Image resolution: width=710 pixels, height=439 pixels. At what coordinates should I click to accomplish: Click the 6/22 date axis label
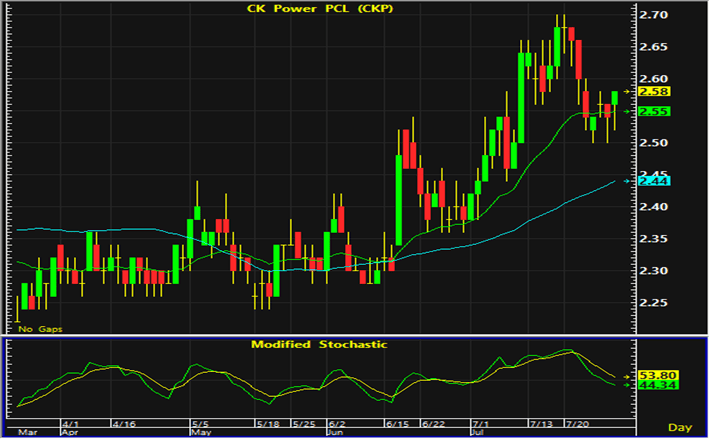coord(433,424)
